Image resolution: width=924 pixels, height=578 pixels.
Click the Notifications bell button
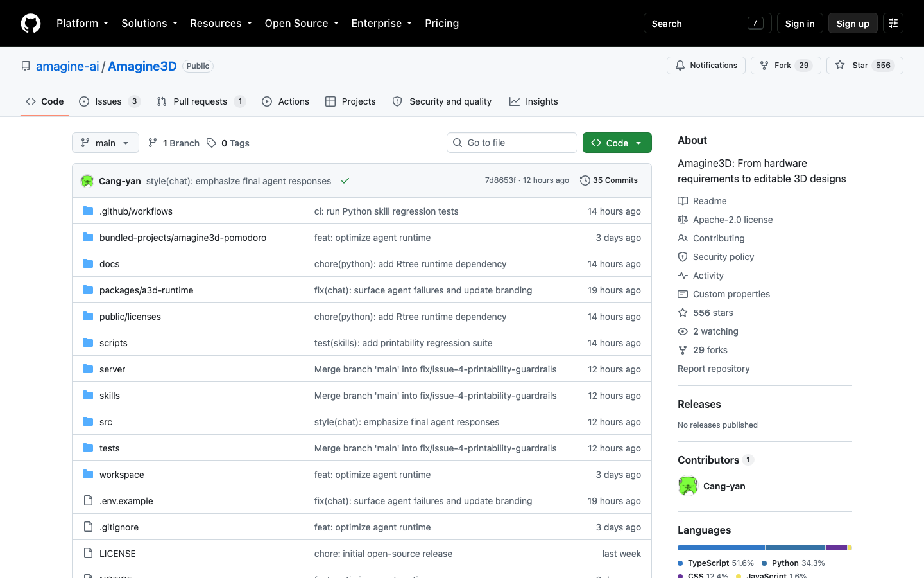[x=706, y=66]
